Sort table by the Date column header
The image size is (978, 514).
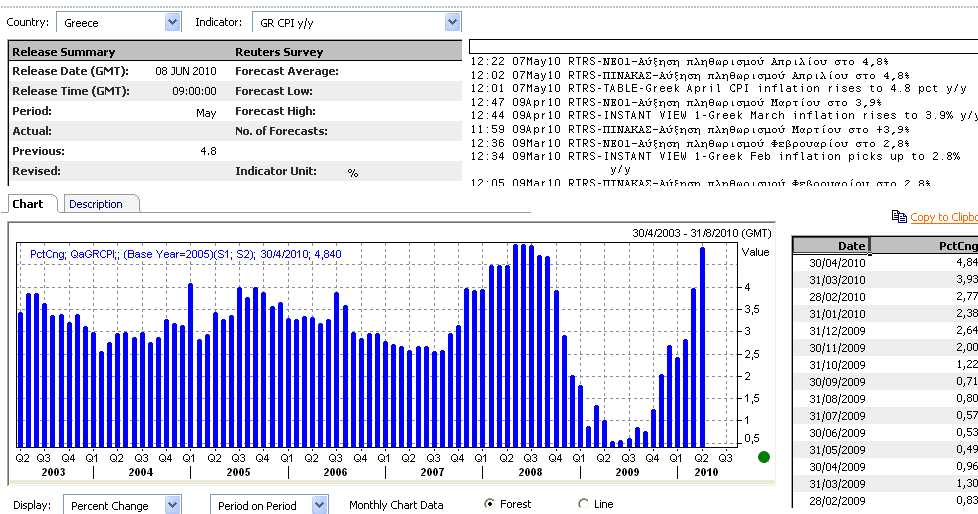pos(831,245)
